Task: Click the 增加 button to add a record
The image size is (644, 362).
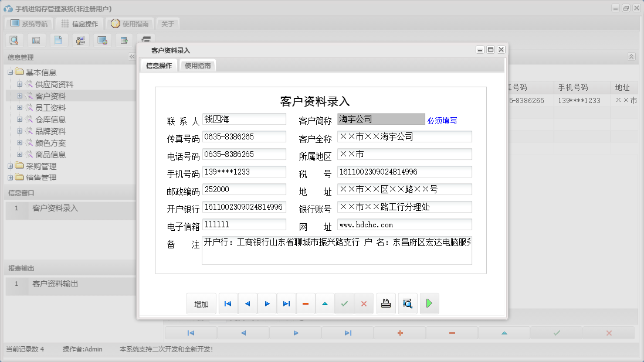Action: 201,303
